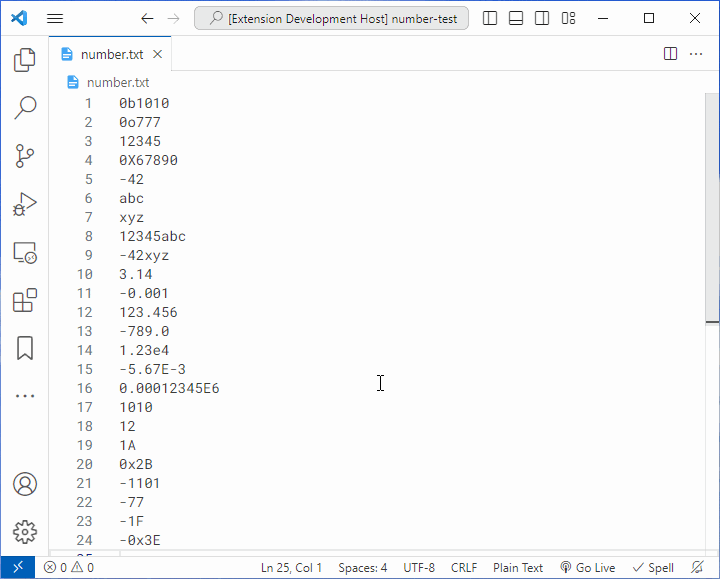Open the Bookmarks view
This screenshot has width=720, height=579.
(x=25, y=348)
